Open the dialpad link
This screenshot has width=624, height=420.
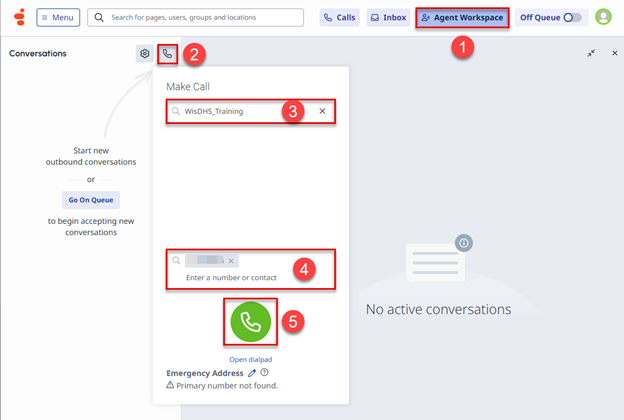pyautogui.click(x=250, y=359)
